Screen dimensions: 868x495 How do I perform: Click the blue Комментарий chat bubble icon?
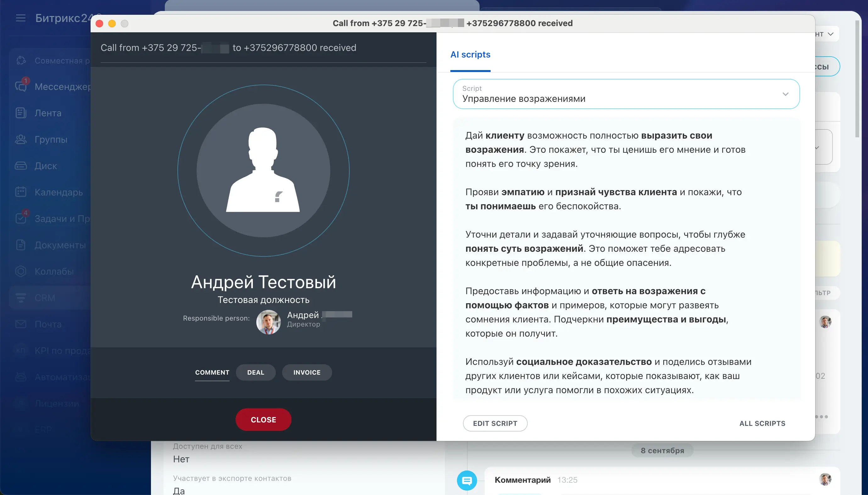coord(467,480)
